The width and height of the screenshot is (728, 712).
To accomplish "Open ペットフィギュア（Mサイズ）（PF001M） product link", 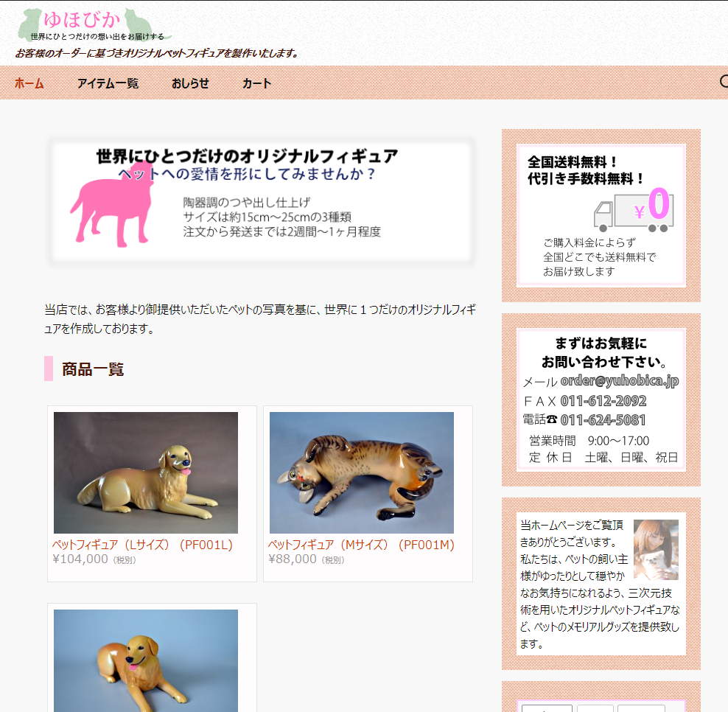I will tap(361, 545).
